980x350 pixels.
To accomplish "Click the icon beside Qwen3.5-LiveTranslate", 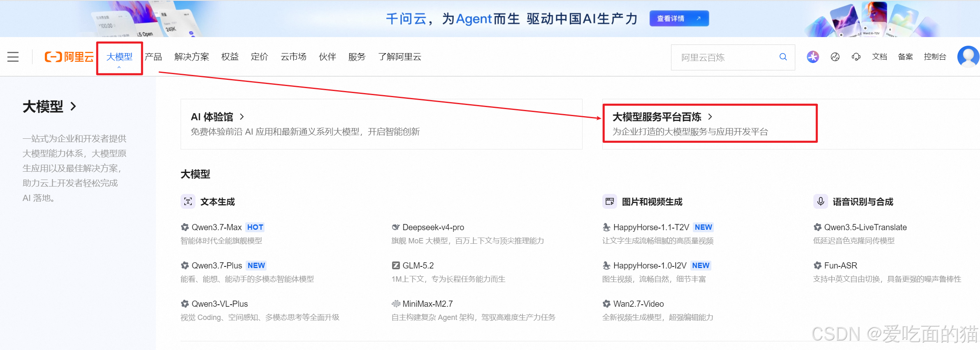I will 817,227.
